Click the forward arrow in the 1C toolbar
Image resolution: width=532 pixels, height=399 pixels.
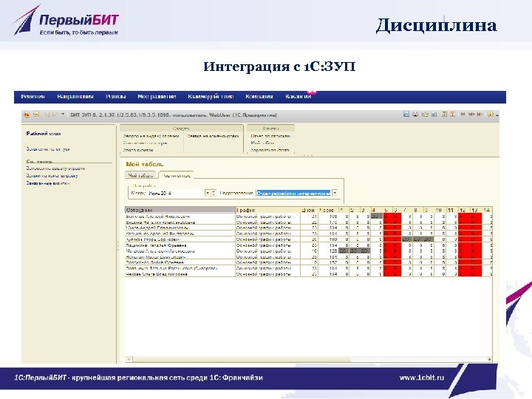point(55,115)
